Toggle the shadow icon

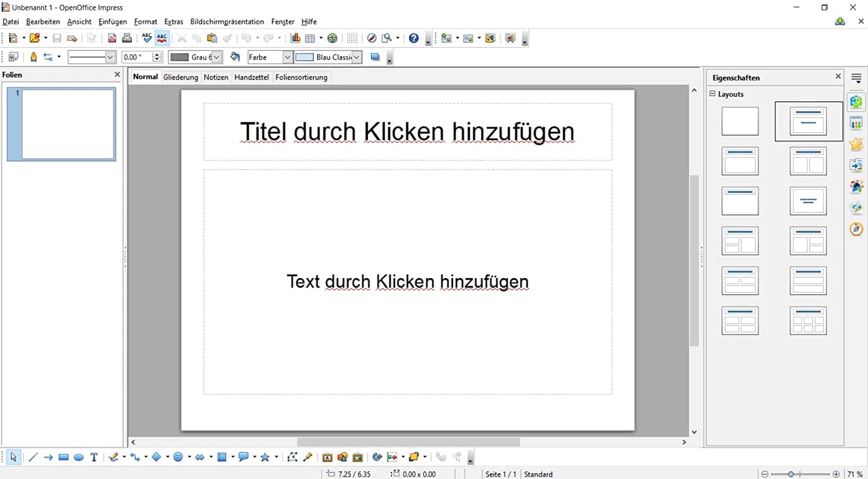[x=375, y=57]
